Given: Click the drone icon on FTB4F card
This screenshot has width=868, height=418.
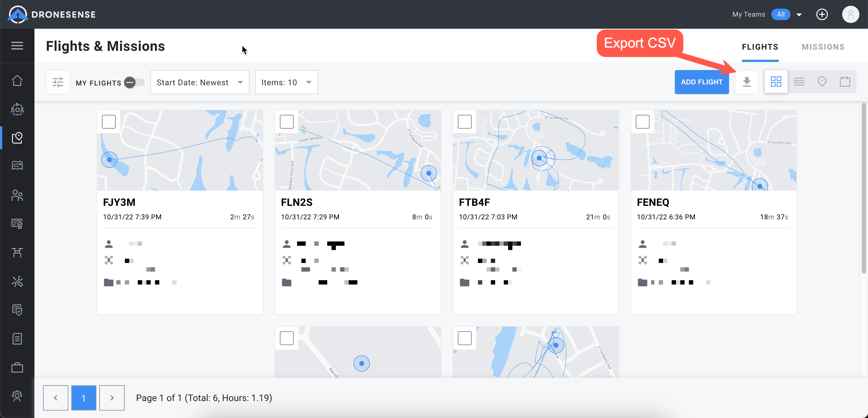Looking at the screenshot, I should [465, 260].
